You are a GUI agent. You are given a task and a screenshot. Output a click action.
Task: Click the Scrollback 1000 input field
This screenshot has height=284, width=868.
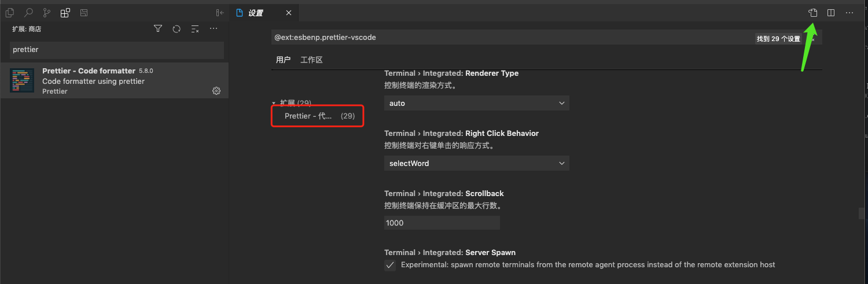442,223
